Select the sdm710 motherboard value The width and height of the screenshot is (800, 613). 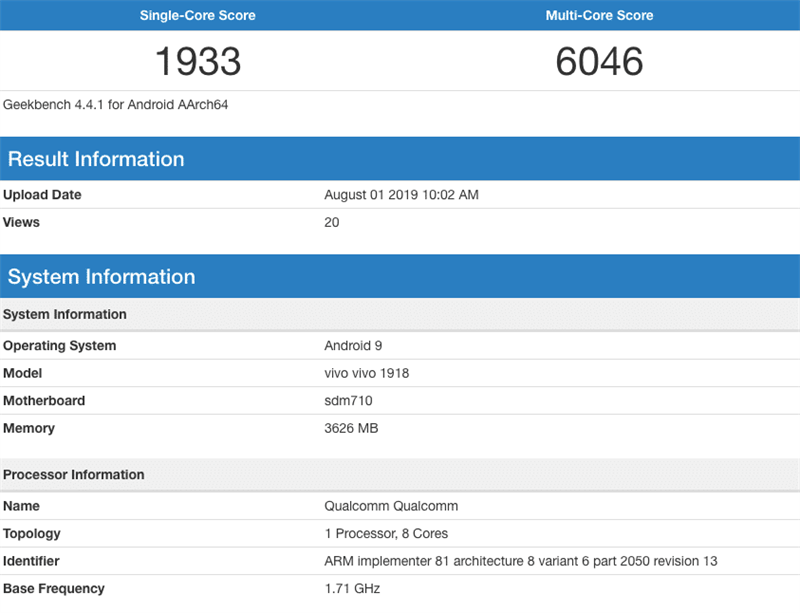click(x=345, y=401)
